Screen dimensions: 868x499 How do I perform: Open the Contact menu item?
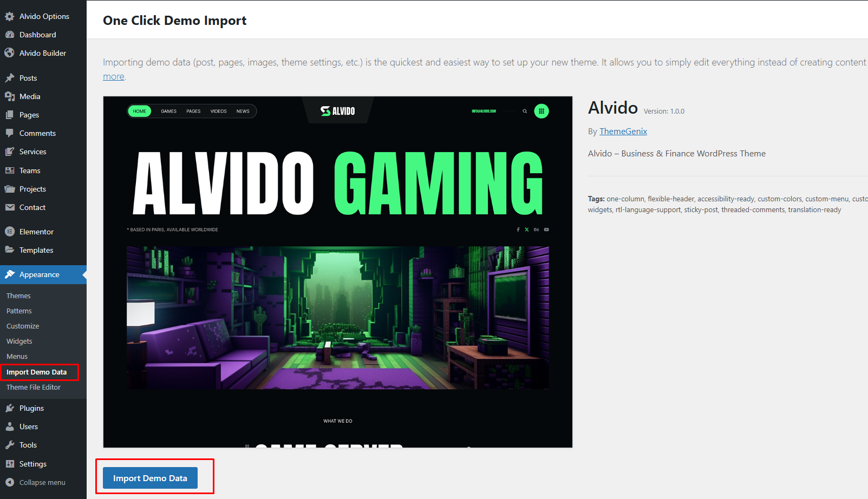(x=43, y=207)
